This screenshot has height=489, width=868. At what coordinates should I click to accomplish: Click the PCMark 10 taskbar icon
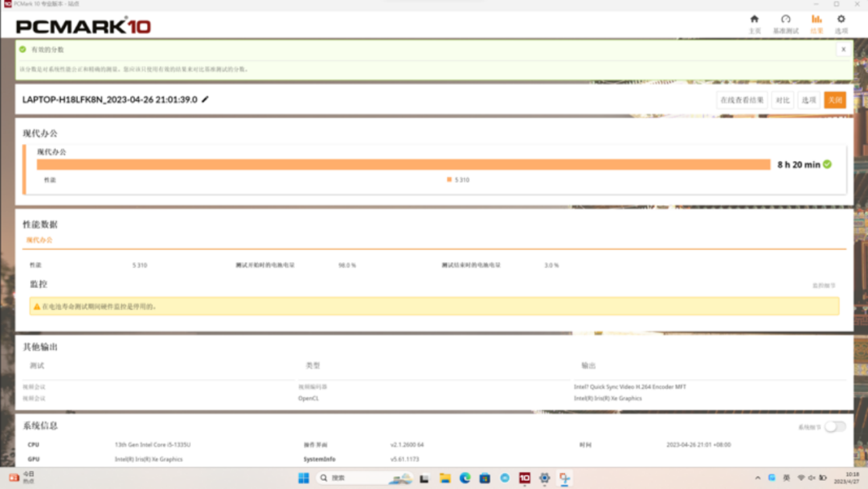click(525, 478)
